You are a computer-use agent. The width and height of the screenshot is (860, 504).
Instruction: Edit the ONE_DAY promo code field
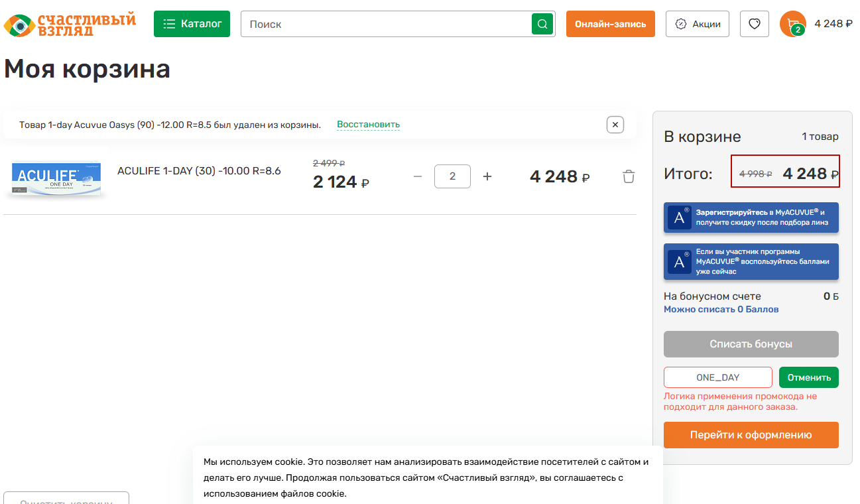718,377
